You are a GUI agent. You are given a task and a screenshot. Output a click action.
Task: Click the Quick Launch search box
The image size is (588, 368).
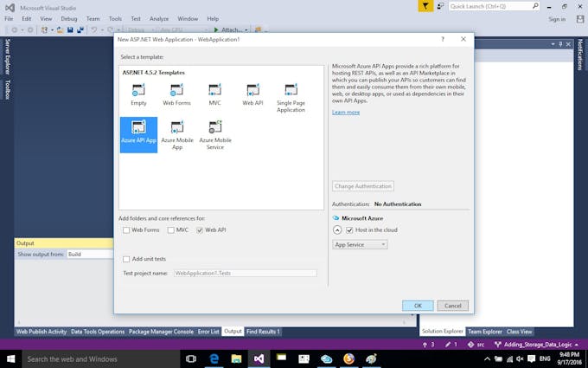click(495, 6)
